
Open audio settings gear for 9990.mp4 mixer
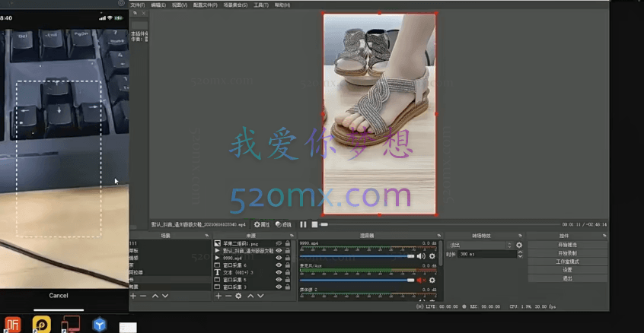(x=432, y=256)
